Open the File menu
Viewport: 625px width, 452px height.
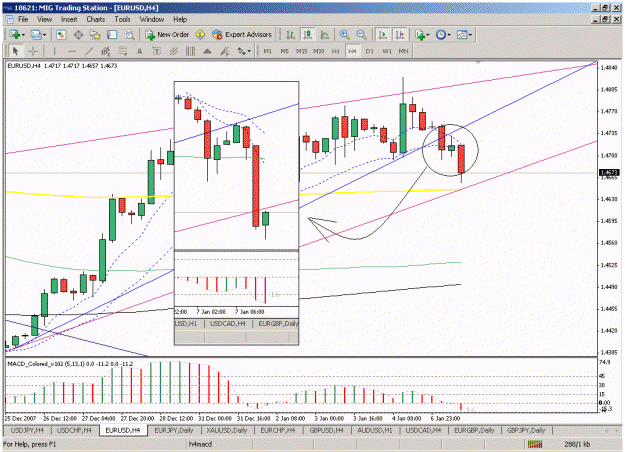23,19
